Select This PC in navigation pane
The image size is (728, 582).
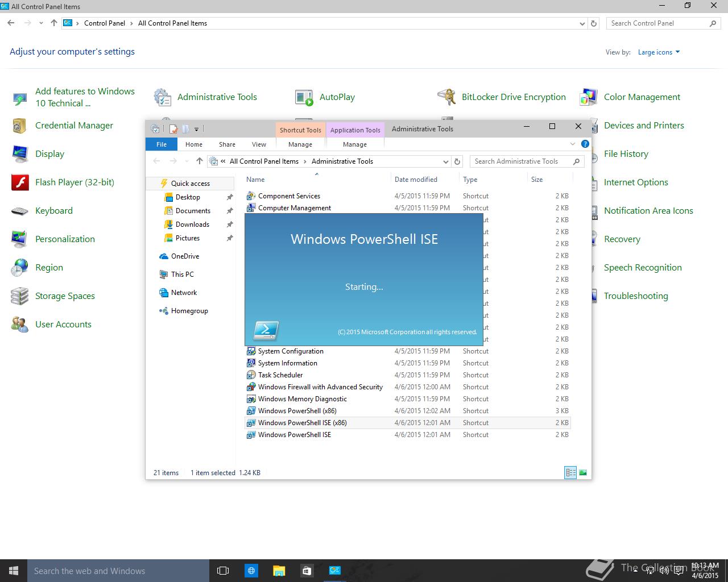tap(182, 275)
